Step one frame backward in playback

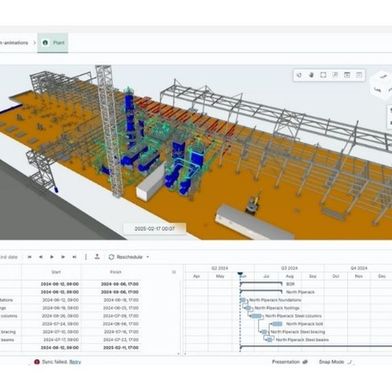(41, 257)
